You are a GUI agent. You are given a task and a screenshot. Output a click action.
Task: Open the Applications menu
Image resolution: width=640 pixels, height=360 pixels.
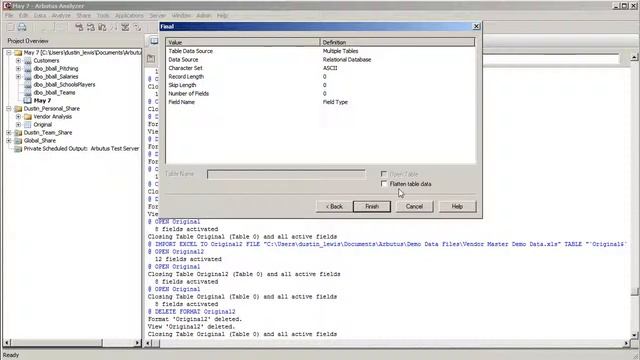tap(129, 16)
